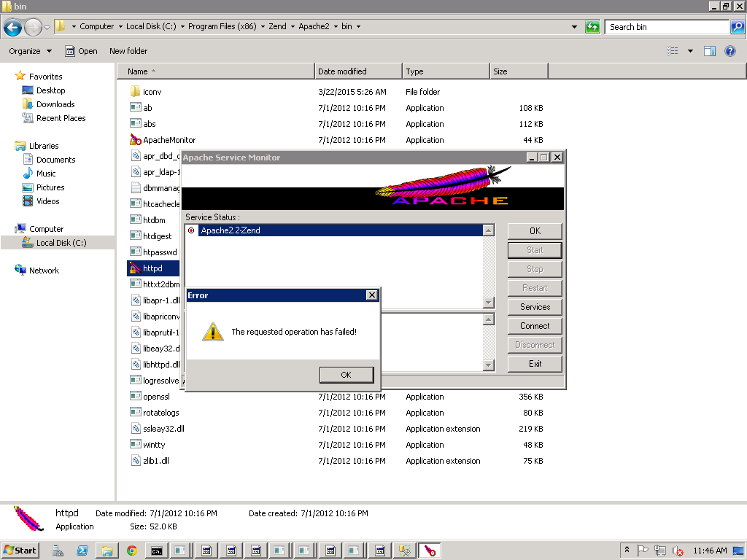Screen dimensions: 747x560
Task: Expand the bin breadcrumb arrow
Action: tap(358, 27)
